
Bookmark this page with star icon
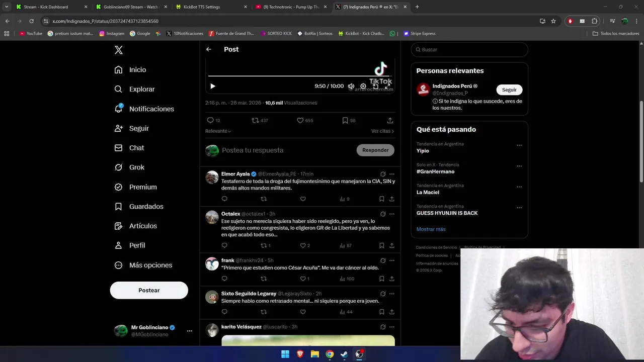(553, 21)
